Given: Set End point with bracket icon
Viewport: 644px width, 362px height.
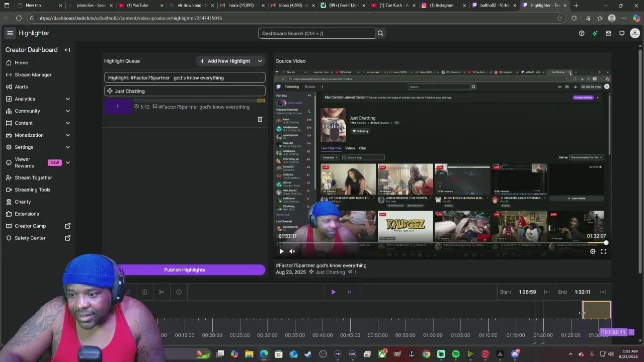Looking at the screenshot, I should click(x=603, y=292).
